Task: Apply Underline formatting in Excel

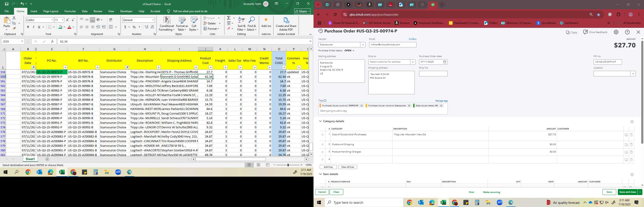Action: point(39,27)
